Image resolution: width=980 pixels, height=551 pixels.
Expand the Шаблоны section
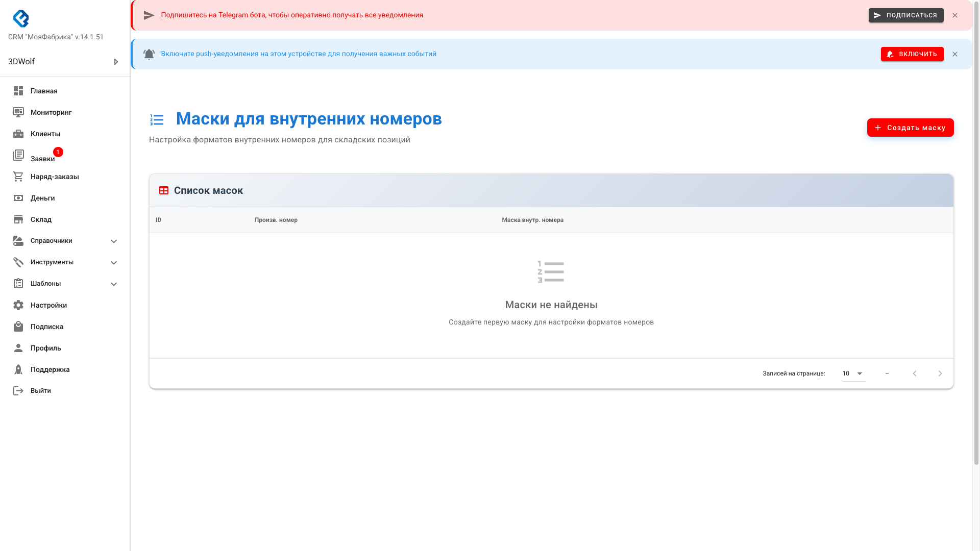[113, 284]
